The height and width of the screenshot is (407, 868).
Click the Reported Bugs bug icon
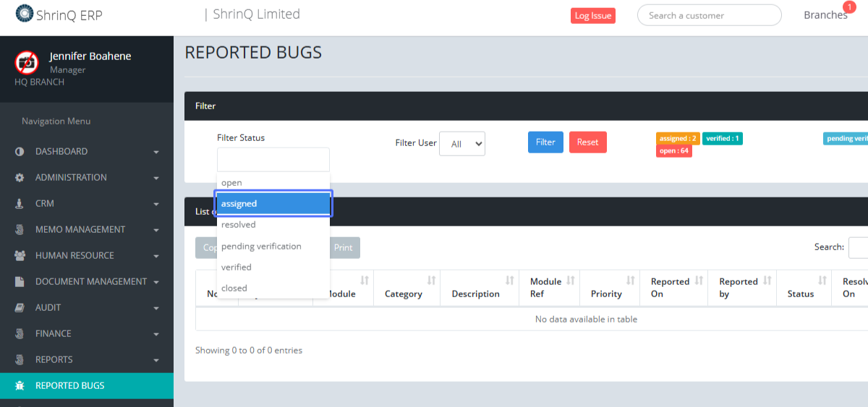point(20,386)
